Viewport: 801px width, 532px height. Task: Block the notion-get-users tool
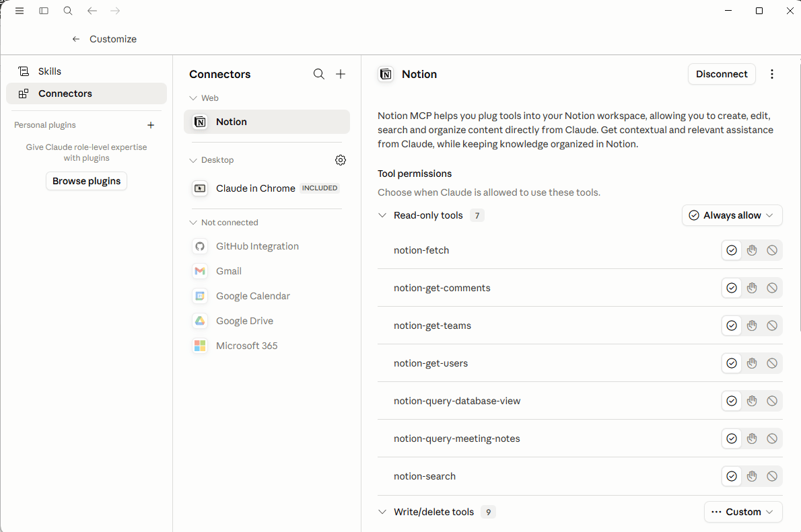(772, 363)
